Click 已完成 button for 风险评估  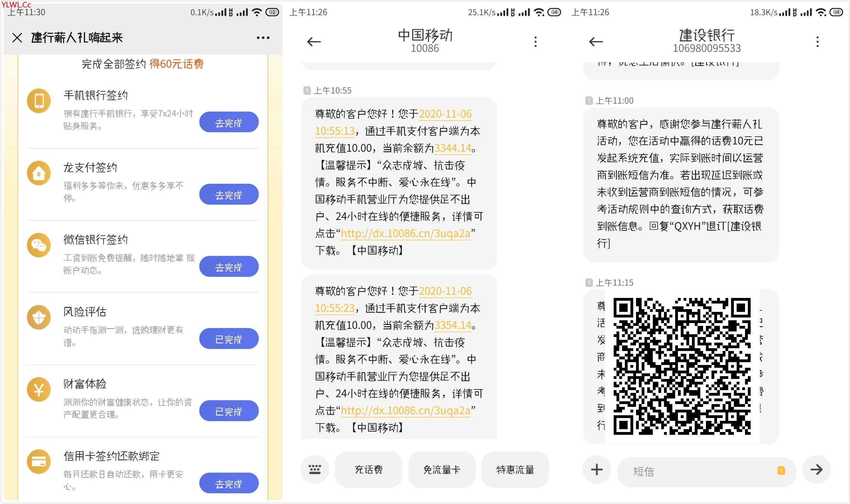tap(229, 339)
